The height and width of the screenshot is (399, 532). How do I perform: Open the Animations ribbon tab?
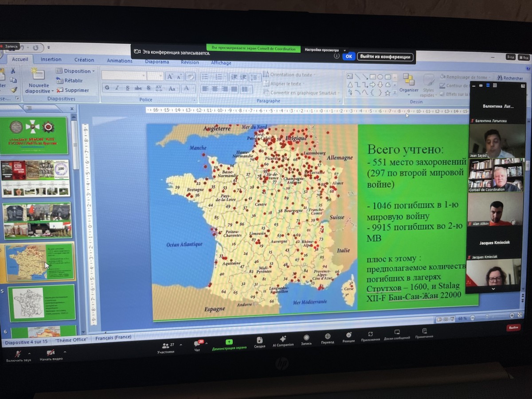pyautogui.click(x=119, y=61)
